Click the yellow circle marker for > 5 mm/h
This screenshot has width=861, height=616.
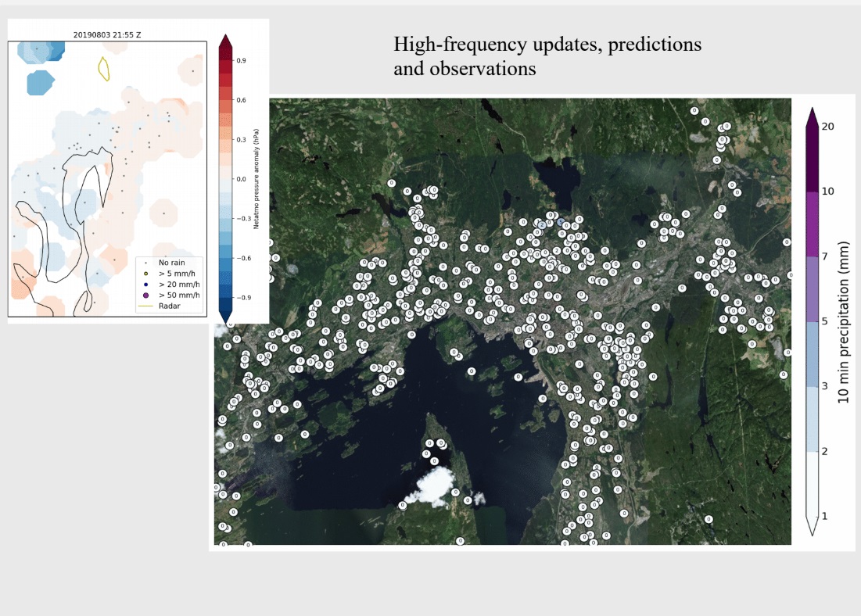145,274
